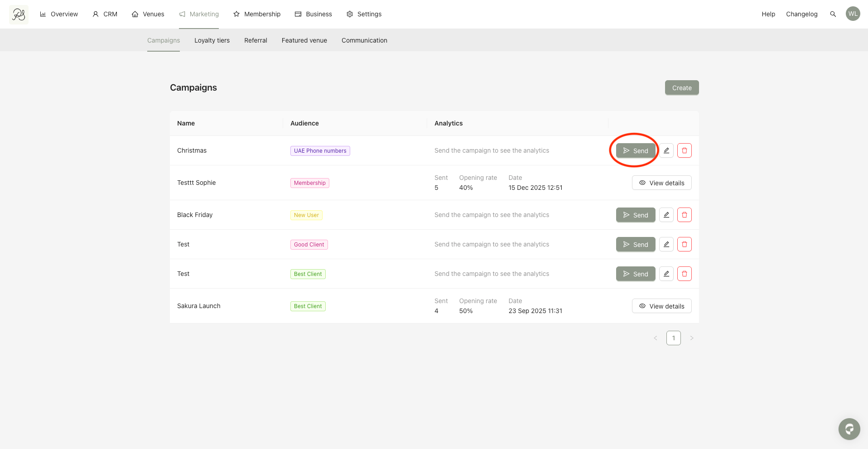Switch to the Communication tab

pyautogui.click(x=364, y=40)
